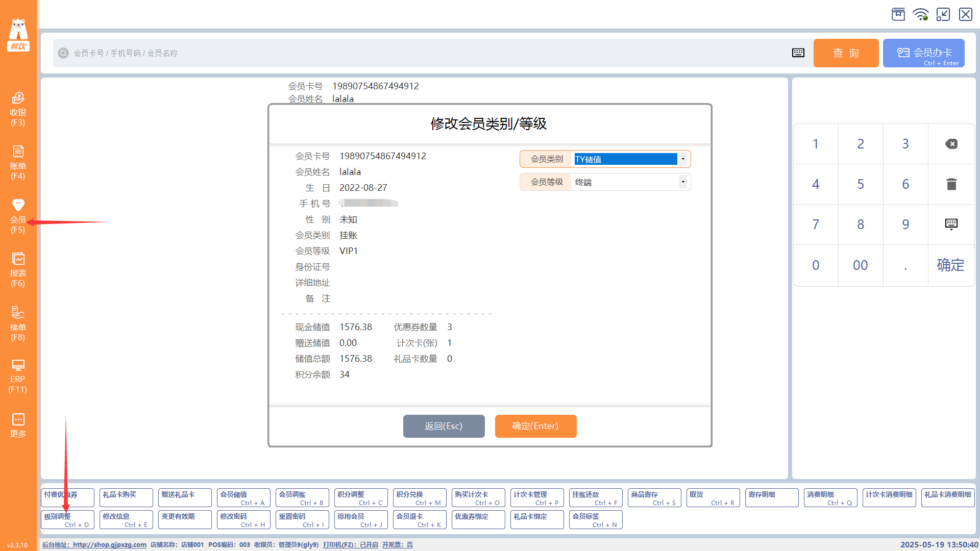Open the 更多 more options icon
This screenshot has width=980, height=551.
coord(18,425)
